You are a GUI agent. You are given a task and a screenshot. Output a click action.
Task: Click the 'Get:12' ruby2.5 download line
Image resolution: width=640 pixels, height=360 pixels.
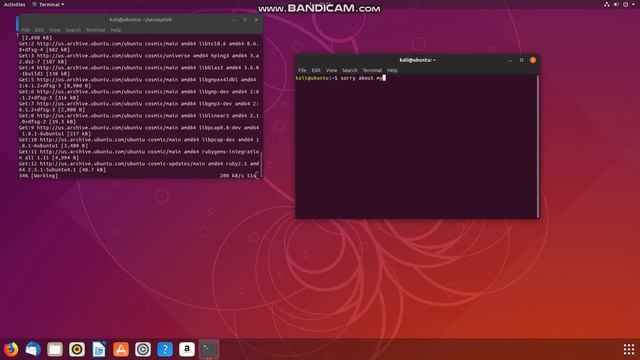pyautogui.click(x=139, y=167)
